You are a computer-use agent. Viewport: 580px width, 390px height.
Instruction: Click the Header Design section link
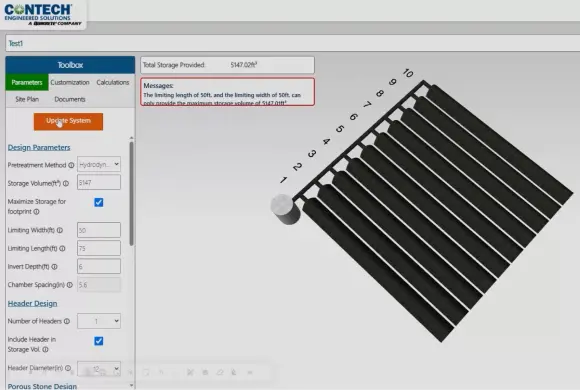pos(33,303)
